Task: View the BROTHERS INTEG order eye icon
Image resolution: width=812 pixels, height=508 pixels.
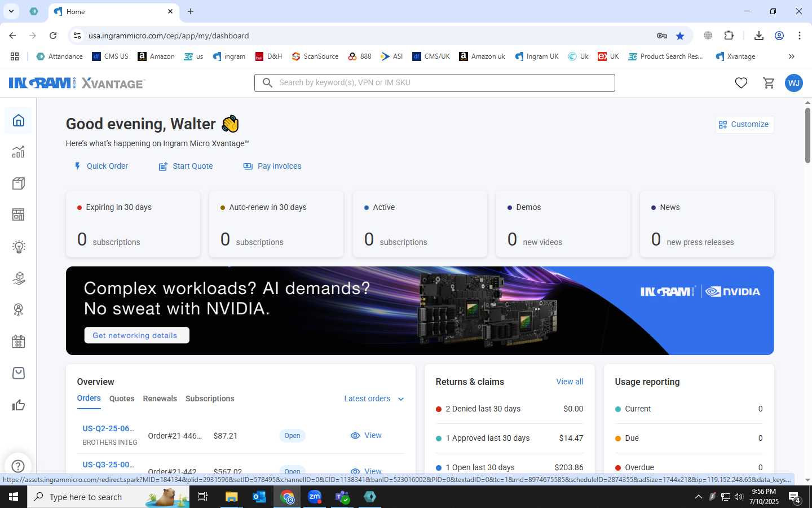Action: pyautogui.click(x=355, y=436)
